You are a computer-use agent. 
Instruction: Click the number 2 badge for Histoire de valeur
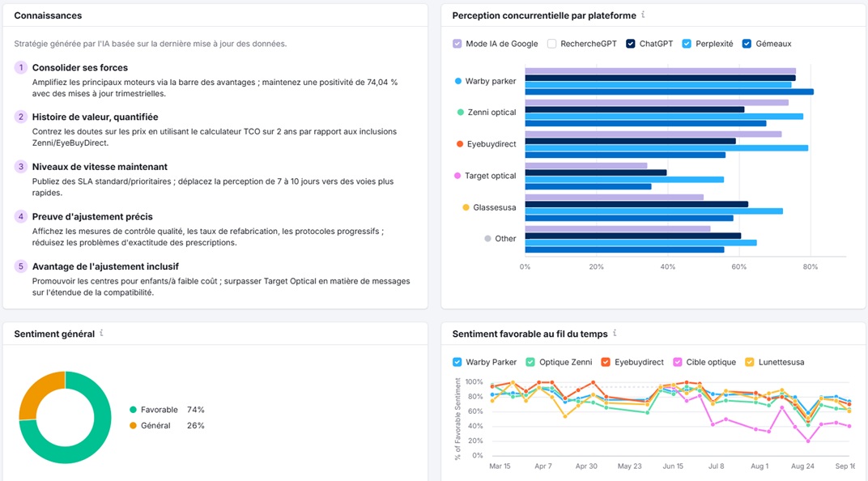click(21, 117)
